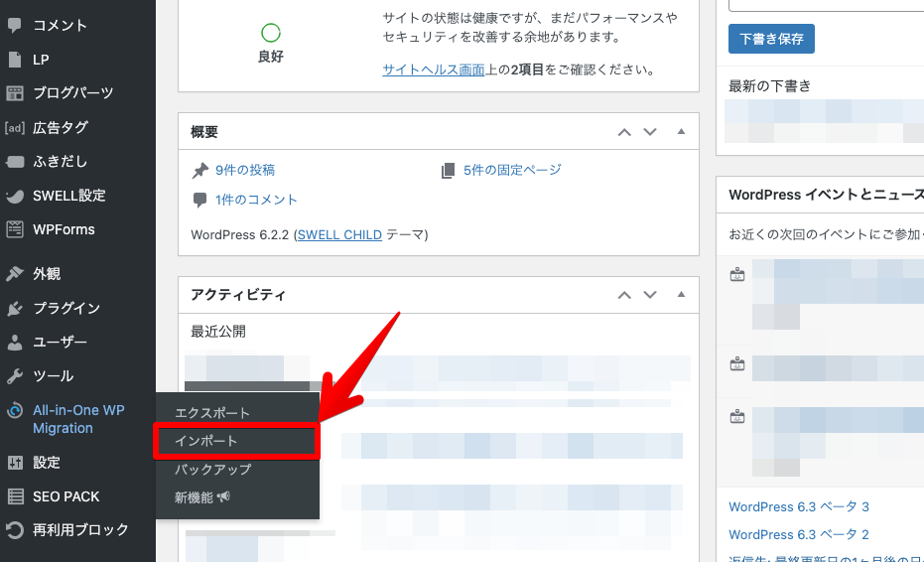The width and height of the screenshot is (924, 562).
Task: Click the Comments speech bubble icon in sidebar
Action: [x=15, y=26]
